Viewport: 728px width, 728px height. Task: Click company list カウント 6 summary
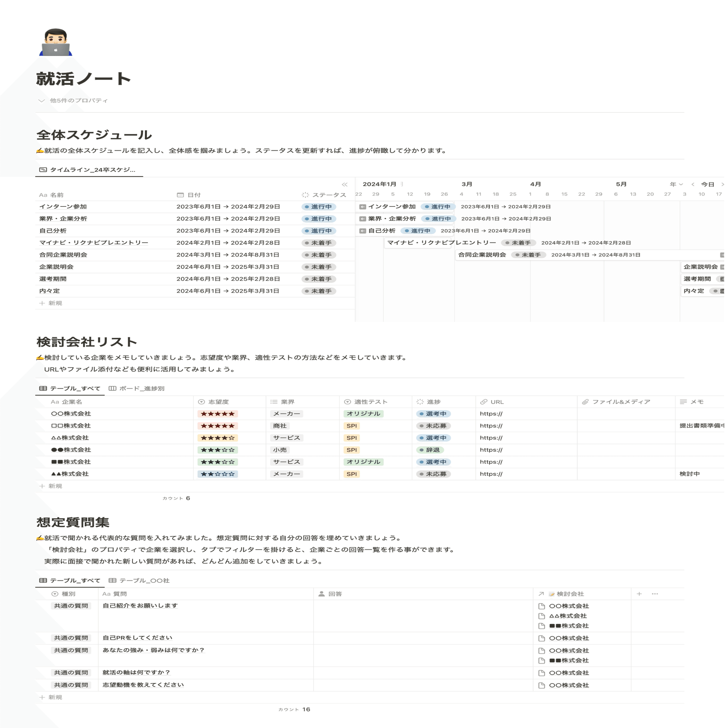pos(176,499)
